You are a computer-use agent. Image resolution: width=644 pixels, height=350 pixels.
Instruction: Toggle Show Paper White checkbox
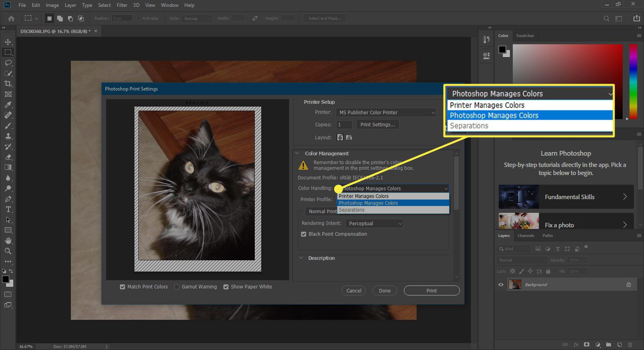(226, 287)
